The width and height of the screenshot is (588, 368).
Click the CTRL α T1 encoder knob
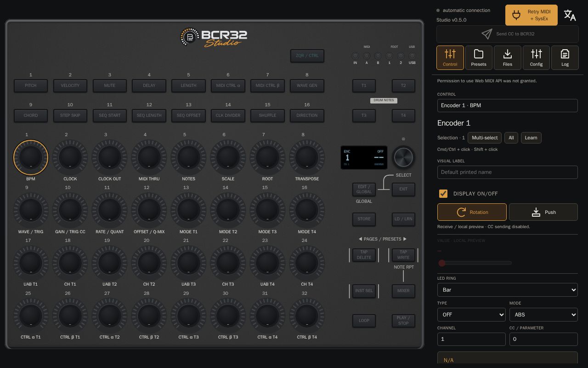point(31,316)
